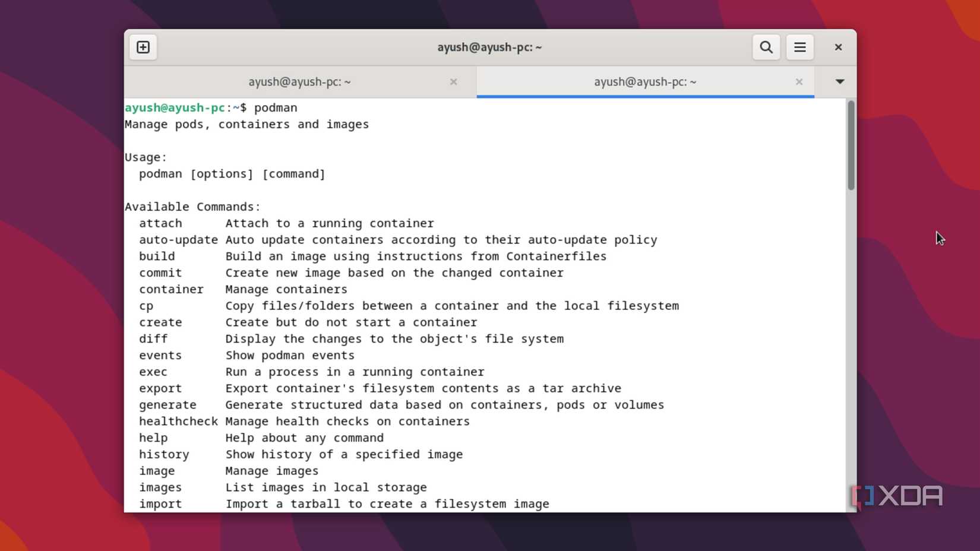The height and width of the screenshot is (551, 980).
Task: Click the auto-update command description
Action: pos(441,239)
